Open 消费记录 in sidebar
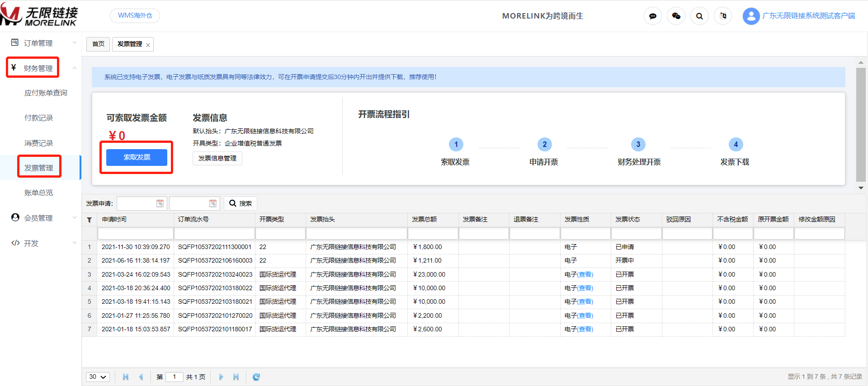The image size is (868, 386). point(39,143)
